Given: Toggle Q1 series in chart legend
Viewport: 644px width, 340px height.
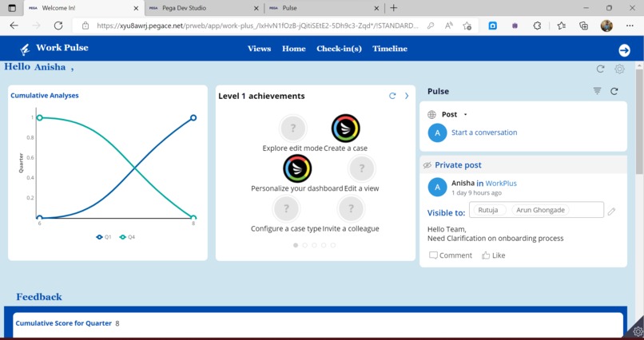Looking at the screenshot, I should point(104,237).
